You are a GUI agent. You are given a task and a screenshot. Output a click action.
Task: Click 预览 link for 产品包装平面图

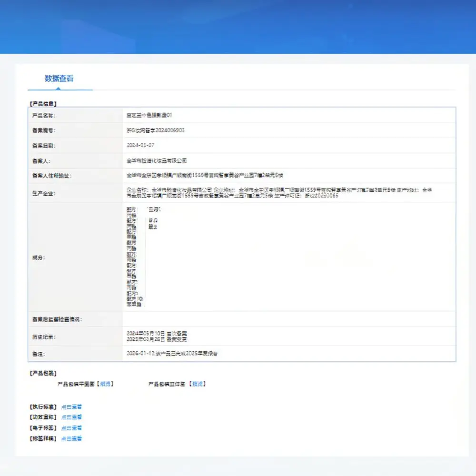pos(105,384)
